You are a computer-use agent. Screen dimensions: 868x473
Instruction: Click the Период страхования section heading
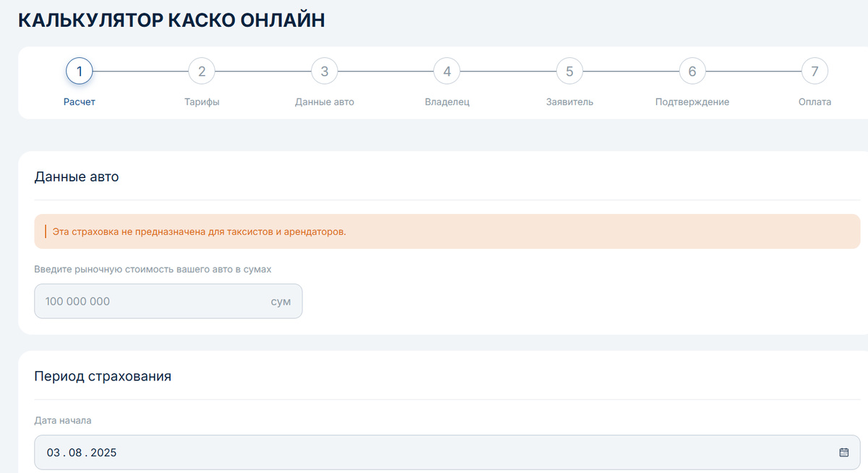point(103,377)
